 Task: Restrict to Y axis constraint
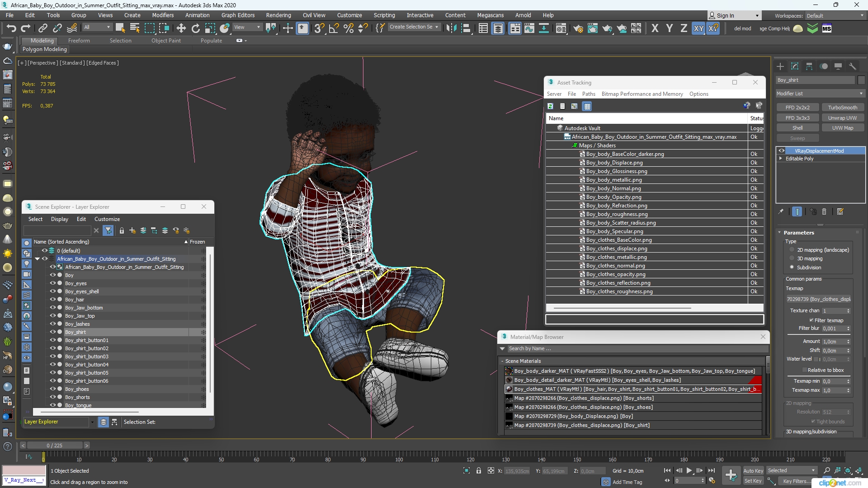click(669, 28)
